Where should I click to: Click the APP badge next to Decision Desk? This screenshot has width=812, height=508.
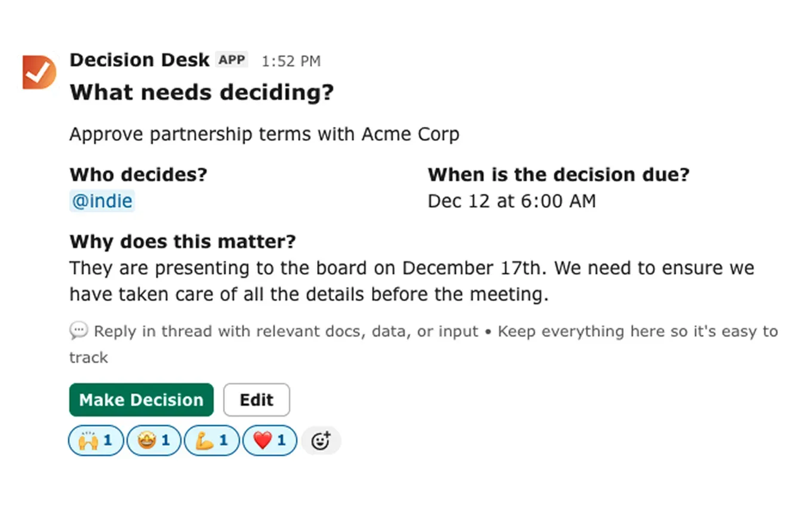tap(232, 60)
